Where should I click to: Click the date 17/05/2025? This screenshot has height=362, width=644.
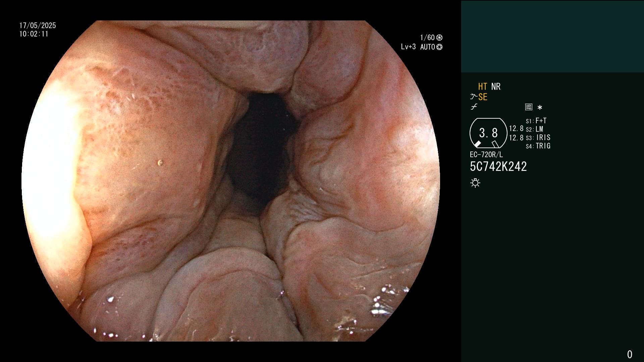pyautogui.click(x=38, y=25)
